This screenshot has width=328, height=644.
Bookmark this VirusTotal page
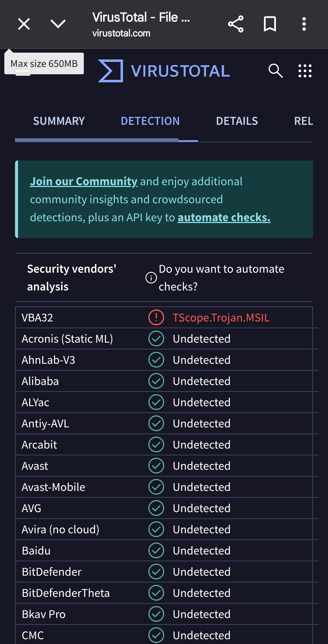point(270,24)
